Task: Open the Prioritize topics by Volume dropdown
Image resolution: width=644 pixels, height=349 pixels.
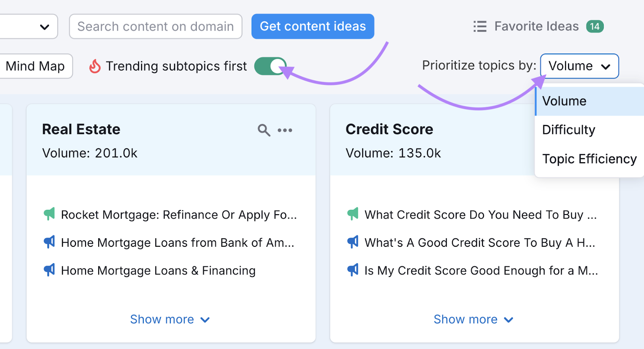Action: (579, 66)
